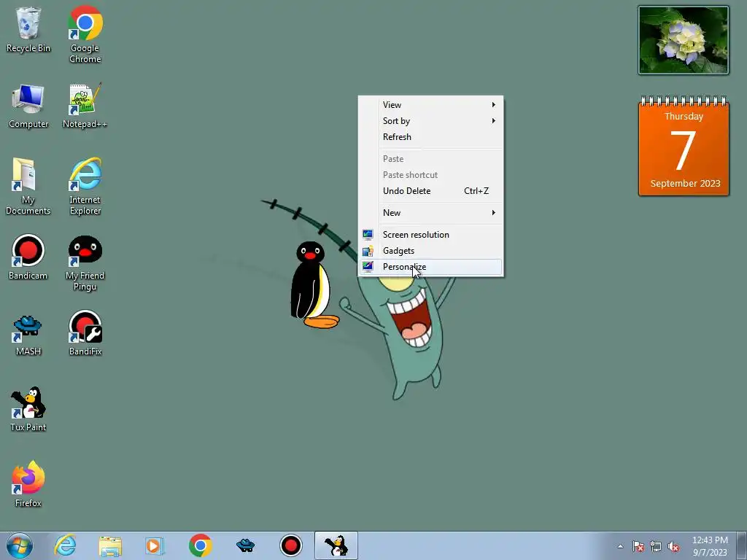Choose Undo Delete in the context menu

(x=430, y=191)
